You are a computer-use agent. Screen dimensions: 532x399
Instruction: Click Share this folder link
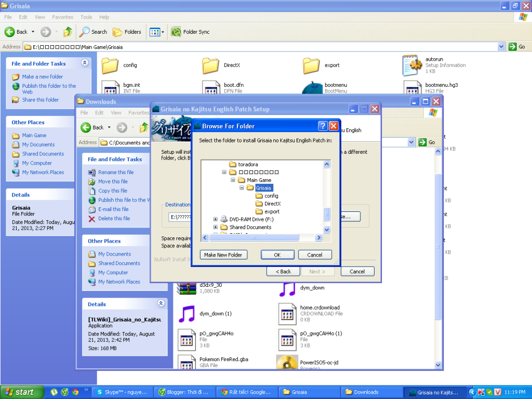tap(41, 100)
